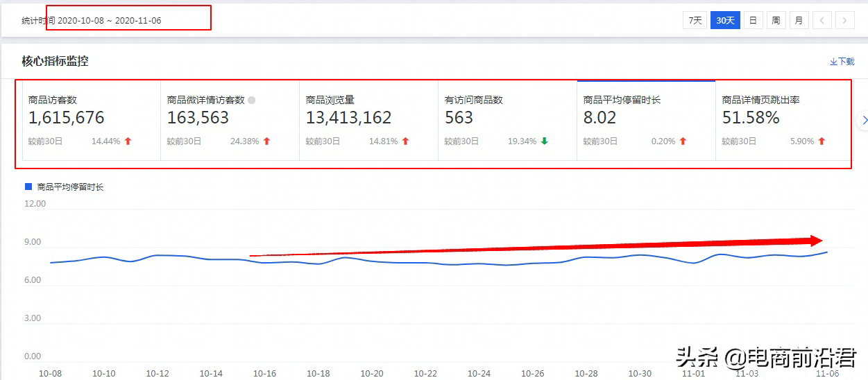Select the 商品访客数 metric card
The width and height of the screenshot is (868, 380).
point(92,121)
